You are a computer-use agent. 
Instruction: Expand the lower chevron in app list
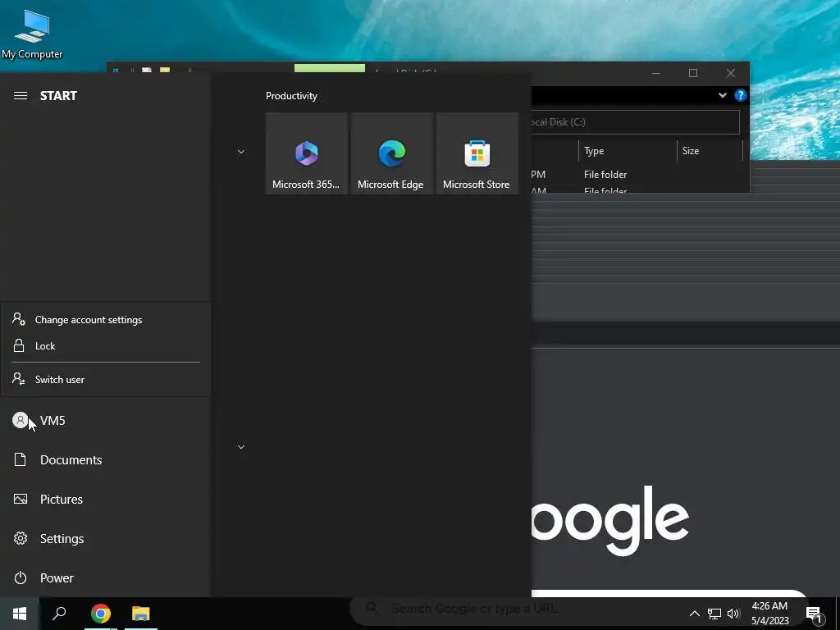point(241,447)
